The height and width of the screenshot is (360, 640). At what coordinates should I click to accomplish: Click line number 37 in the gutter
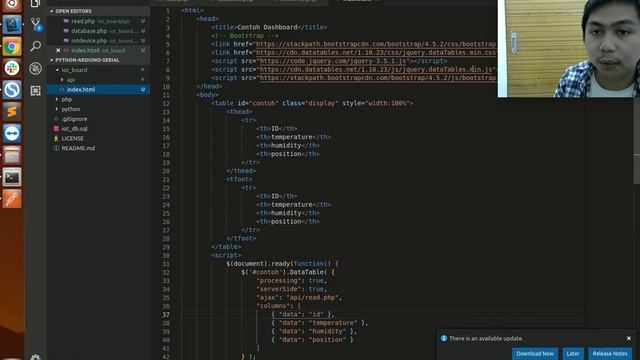[166, 314]
